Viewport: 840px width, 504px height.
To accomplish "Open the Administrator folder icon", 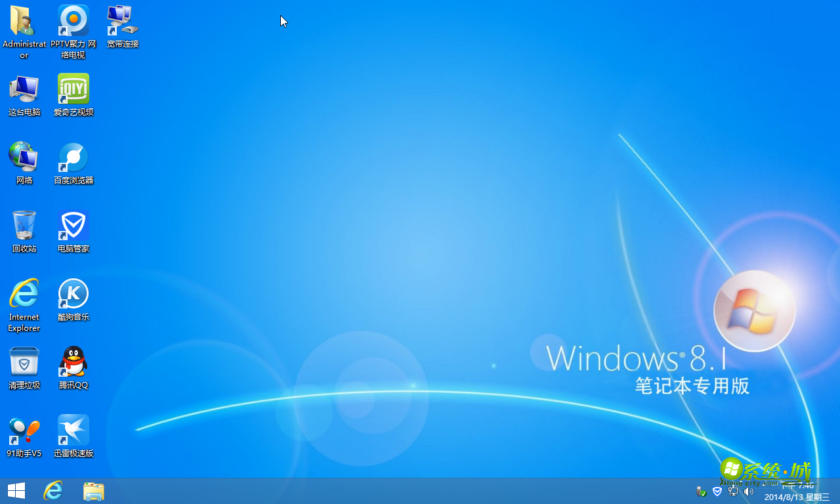I will (24, 22).
